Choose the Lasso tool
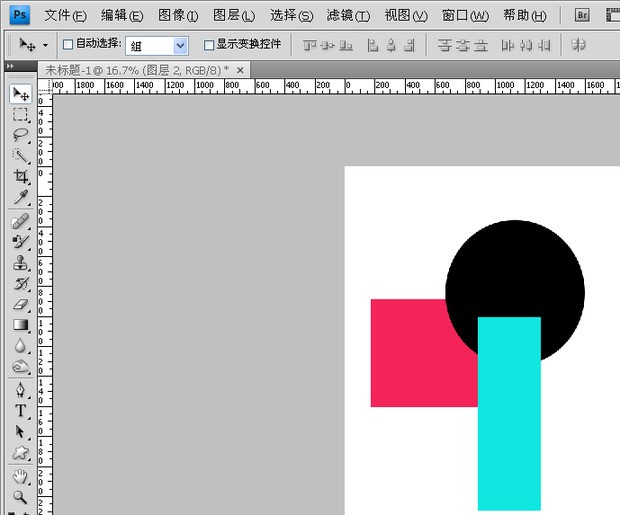 point(20,135)
